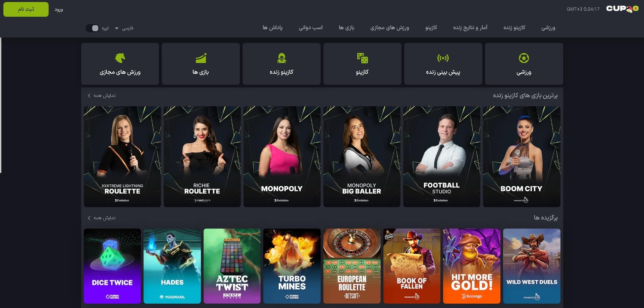This screenshot has width=644, height=308.
Task: Toggle the dark mode switch
Action: tap(92, 28)
